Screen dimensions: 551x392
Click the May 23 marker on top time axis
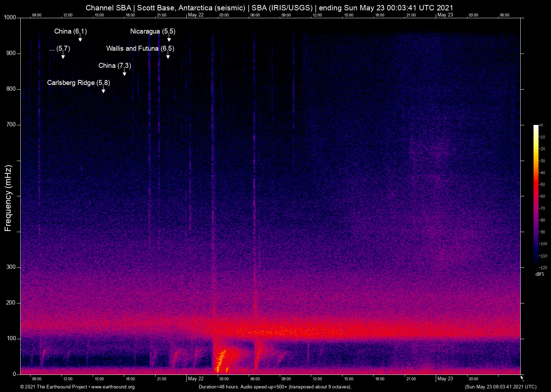(445, 15)
